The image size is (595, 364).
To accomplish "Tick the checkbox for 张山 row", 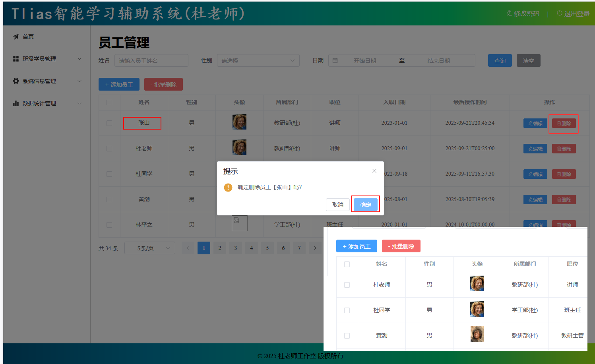I will pyautogui.click(x=109, y=123).
